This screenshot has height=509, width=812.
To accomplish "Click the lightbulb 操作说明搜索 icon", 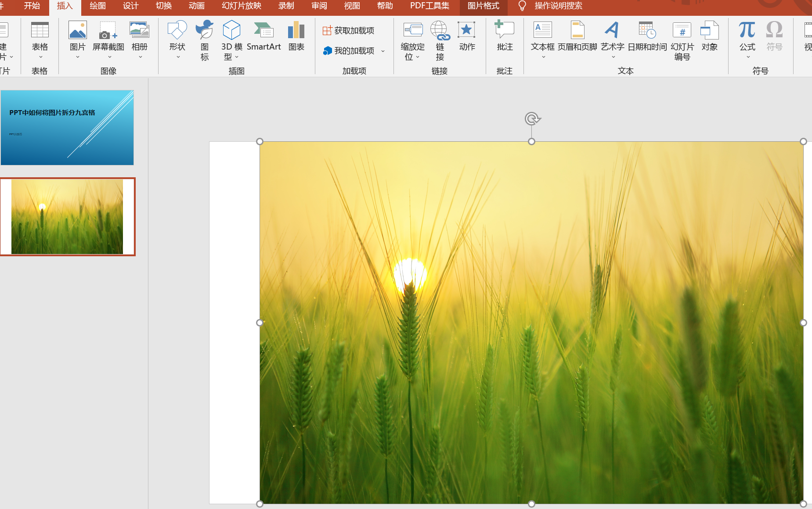I will tap(522, 6).
